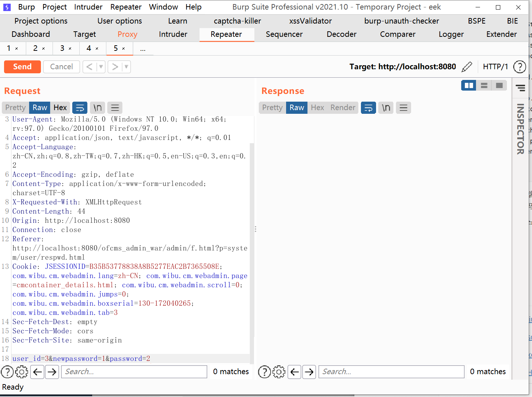Toggle request show non-printable \n icon
Image resolution: width=532 pixels, height=397 pixels.
[97, 108]
